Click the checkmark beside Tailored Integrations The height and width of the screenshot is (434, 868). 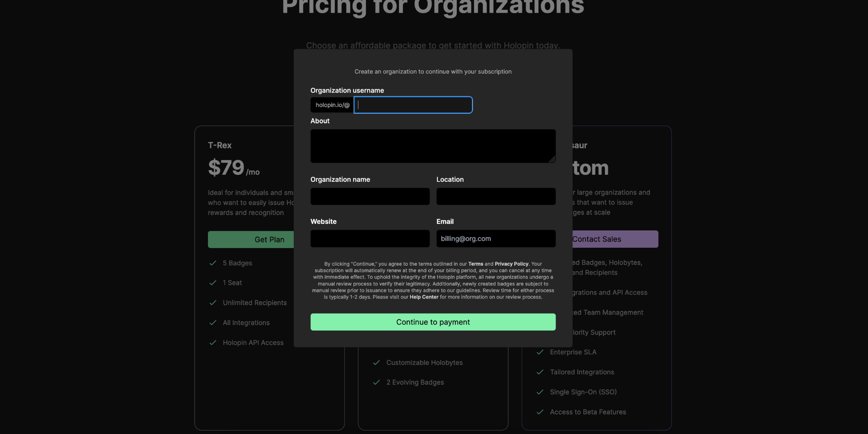pyautogui.click(x=540, y=372)
